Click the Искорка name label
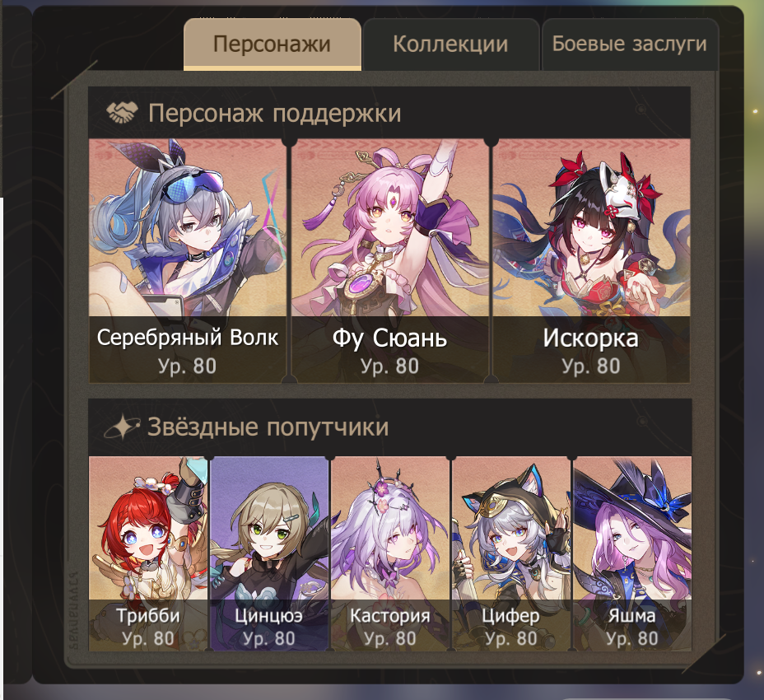Image resolution: width=764 pixels, height=700 pixels. pyautogui.click(x=591, y=338)
